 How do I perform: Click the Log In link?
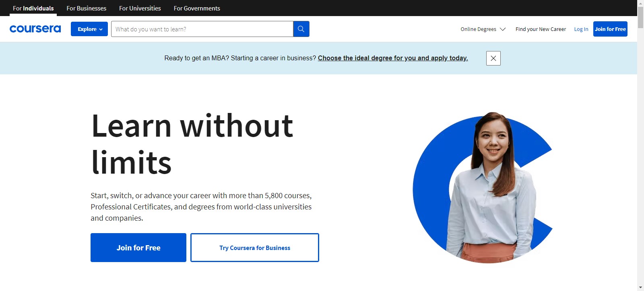[581, 29]
